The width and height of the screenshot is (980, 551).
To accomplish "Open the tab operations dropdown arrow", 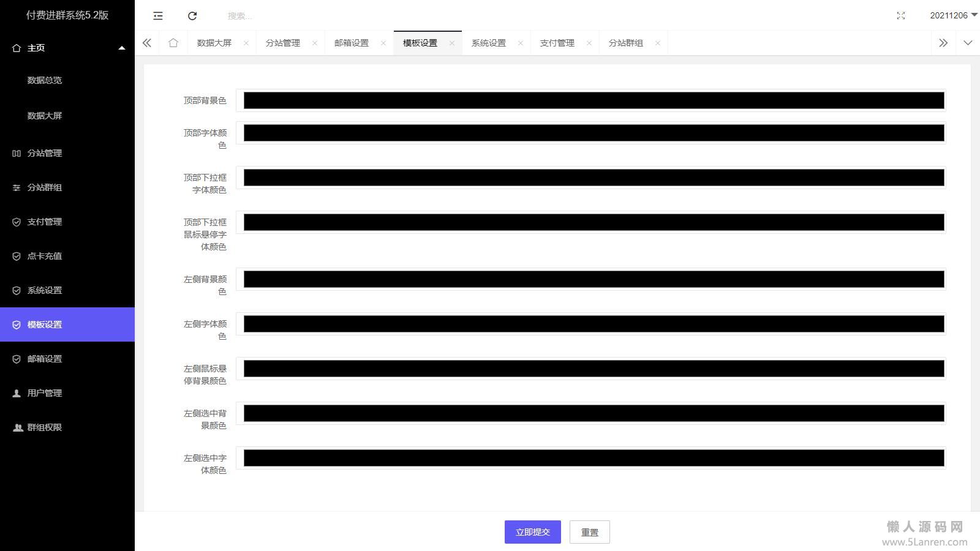I will coord(968,43).
